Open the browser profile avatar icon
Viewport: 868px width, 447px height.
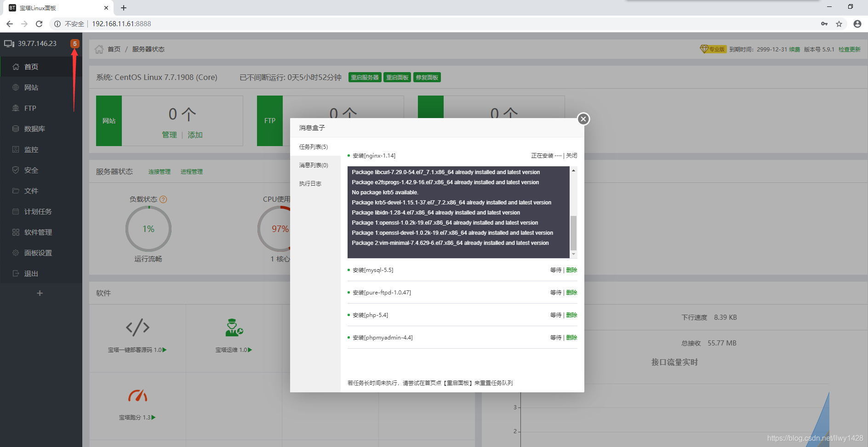pyautogui.click(x=857, y=24)
